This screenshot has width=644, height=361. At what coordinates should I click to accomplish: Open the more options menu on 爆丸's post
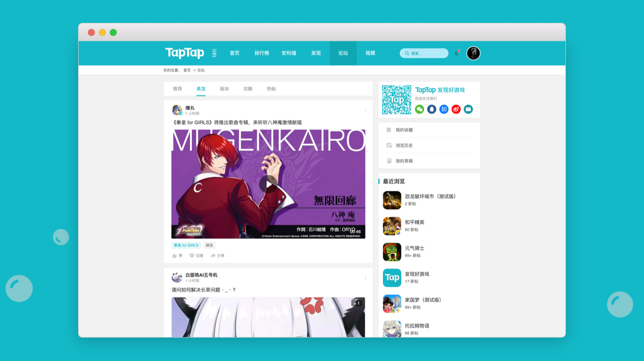pyautogui.click(x=366, y=110)
